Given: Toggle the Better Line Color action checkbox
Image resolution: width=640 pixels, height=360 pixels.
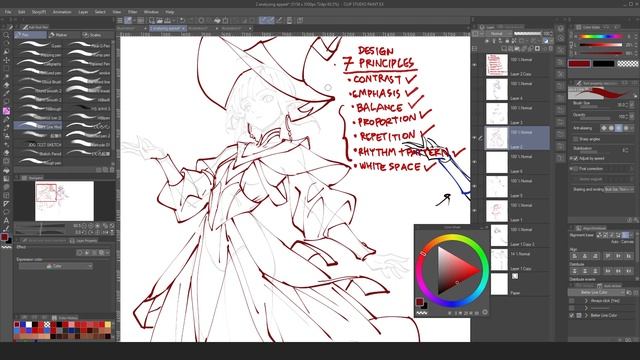Looking at the screenshot, I should 571,316.
